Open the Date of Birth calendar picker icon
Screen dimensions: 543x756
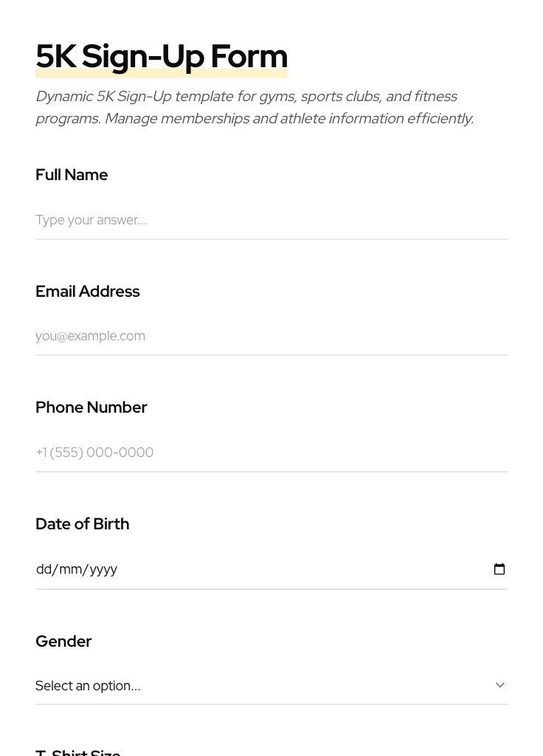[x=499, y=569]
